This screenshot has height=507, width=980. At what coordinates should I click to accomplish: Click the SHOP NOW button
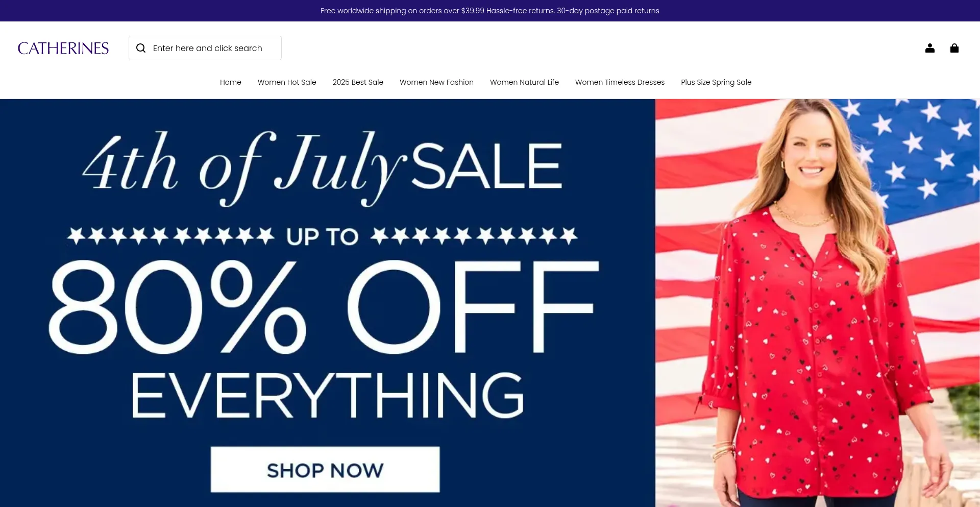(x=325, y=470)
